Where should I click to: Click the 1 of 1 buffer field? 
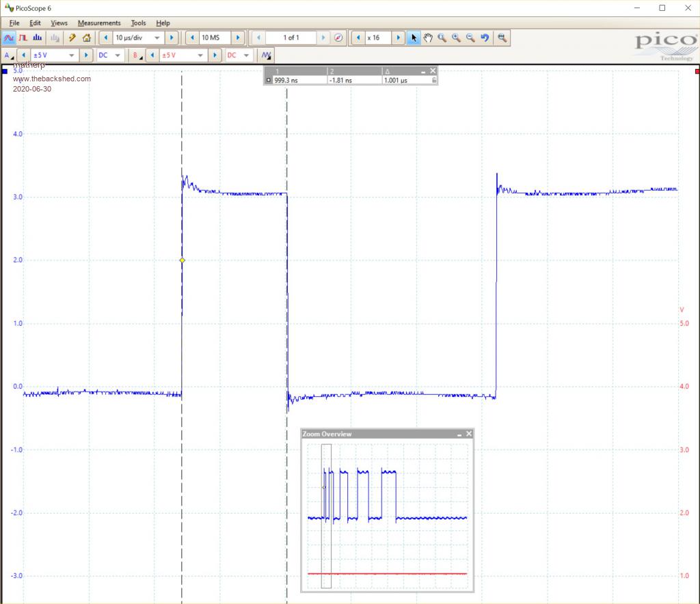(291, 38)
